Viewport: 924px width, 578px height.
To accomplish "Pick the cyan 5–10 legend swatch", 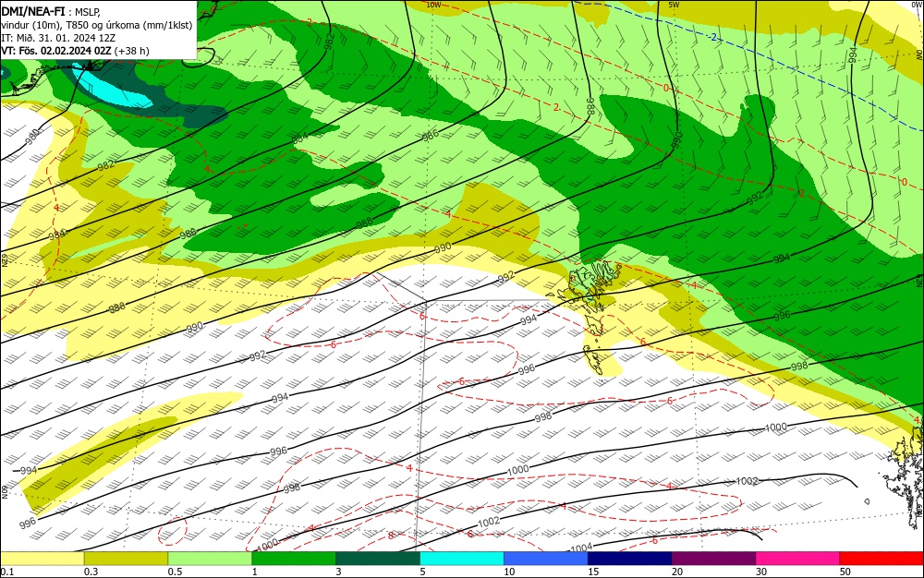I will (462, 558).
